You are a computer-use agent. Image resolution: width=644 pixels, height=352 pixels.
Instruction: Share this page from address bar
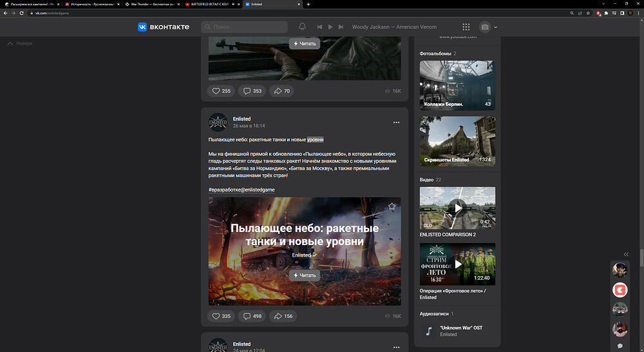point(580,13)
